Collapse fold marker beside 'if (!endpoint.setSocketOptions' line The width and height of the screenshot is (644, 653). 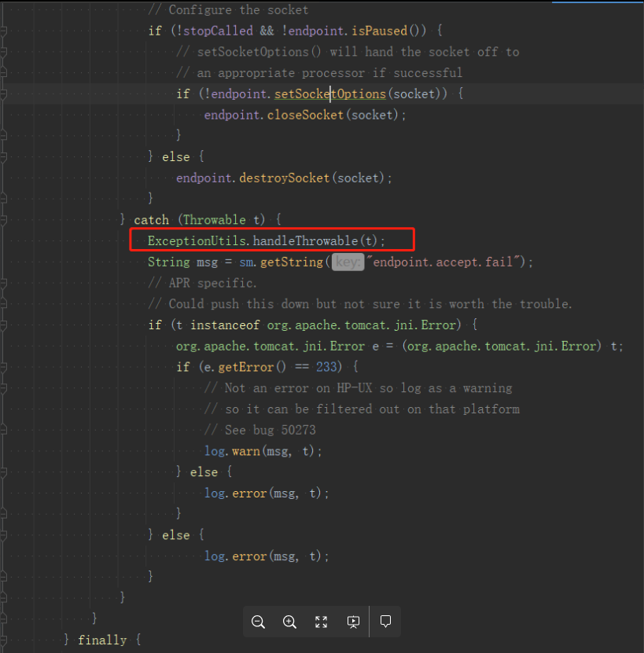(x=3, y=94)
